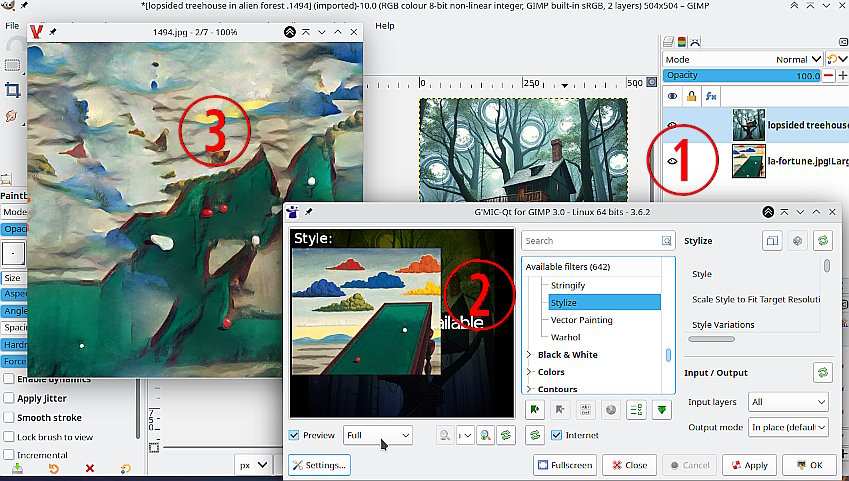Click the wizard icon in the G'MIC-Qt title bar
The width and height of the screenshot is (849, 481).
coord(292,212)
